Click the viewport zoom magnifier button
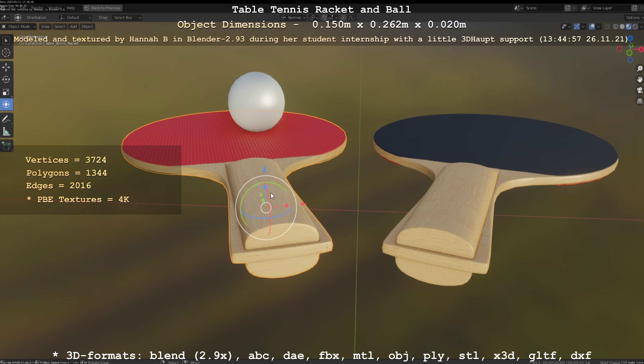 point(640,69)
